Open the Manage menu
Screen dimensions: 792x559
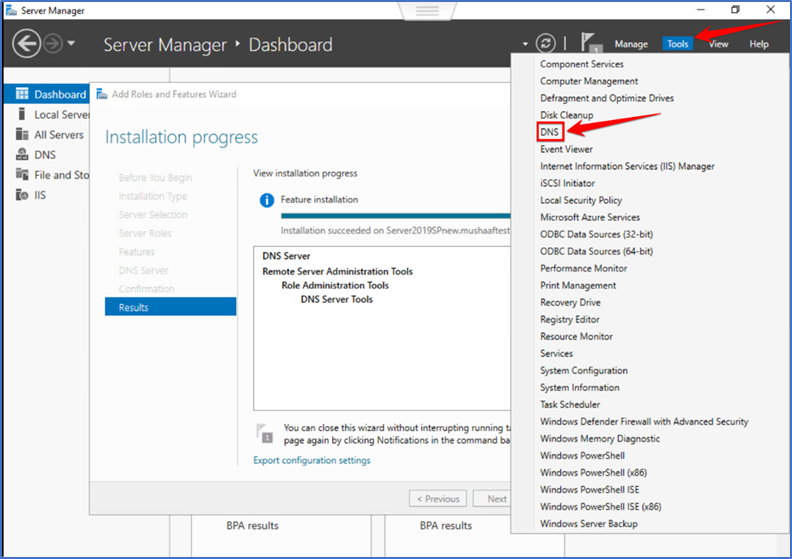tap(631, 44)
